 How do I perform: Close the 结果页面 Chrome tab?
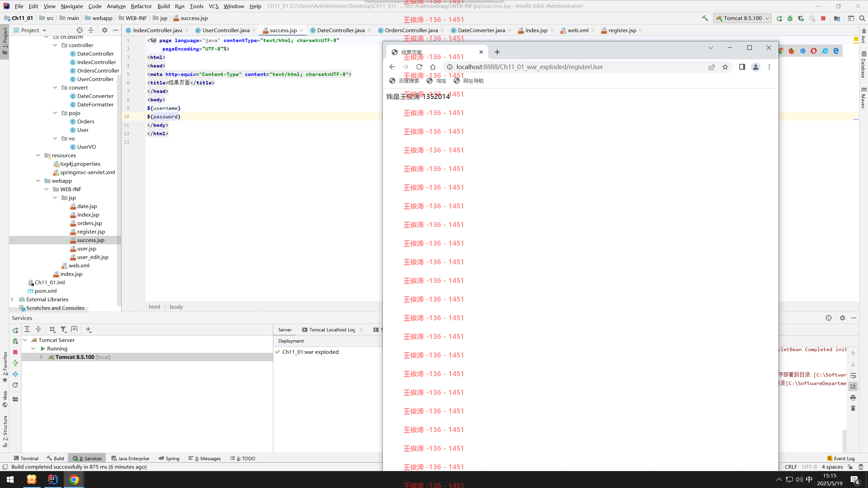click(481, 52)
